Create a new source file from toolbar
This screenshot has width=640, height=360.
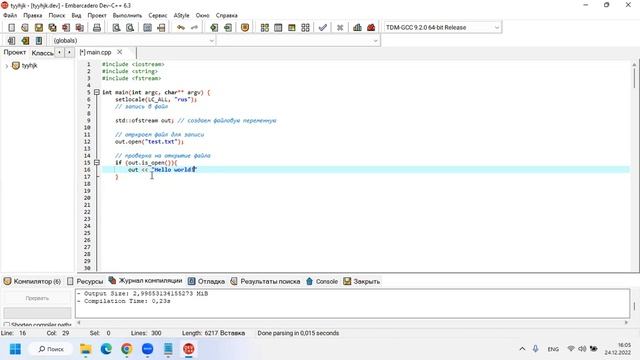coord(11,27)
